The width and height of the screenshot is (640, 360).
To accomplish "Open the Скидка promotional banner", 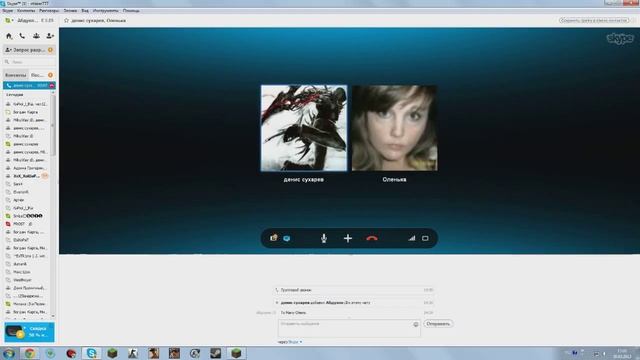I will 29,332.
